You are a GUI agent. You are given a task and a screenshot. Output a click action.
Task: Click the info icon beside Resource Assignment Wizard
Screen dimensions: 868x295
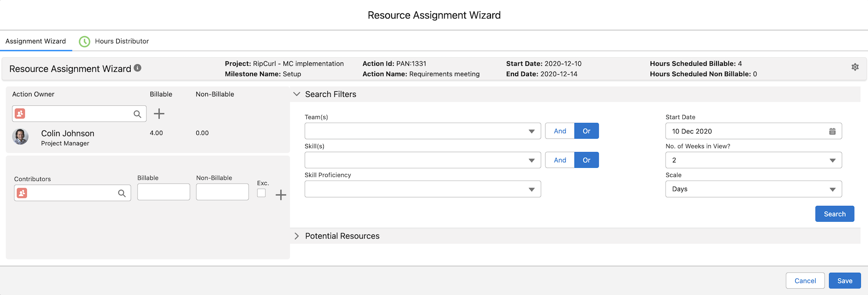(137, 68)
